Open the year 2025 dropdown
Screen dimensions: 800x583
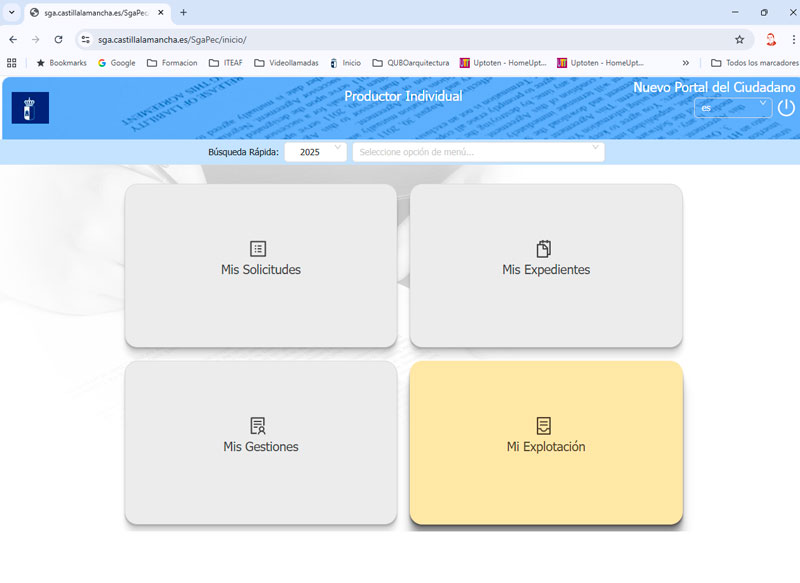point(316,152)
